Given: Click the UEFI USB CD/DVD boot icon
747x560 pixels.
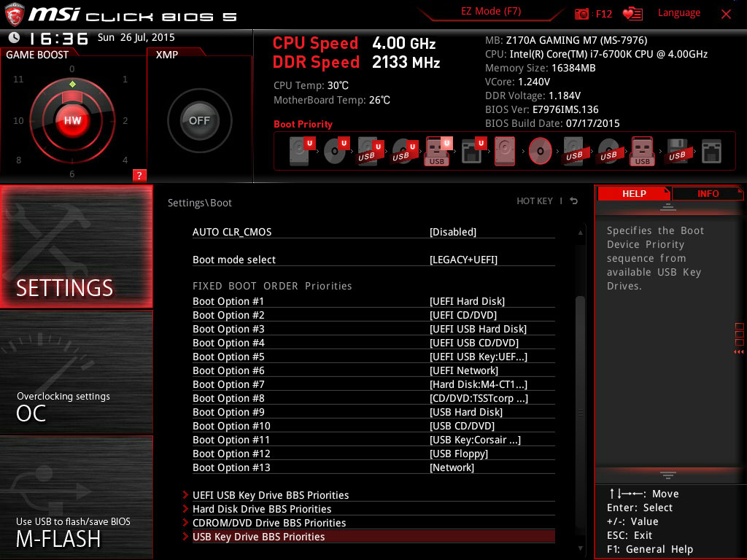Looking at the screenshot, I should point(405,151).
